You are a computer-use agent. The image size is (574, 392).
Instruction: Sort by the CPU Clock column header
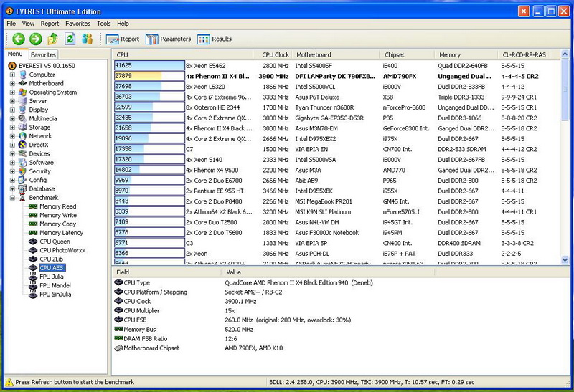(x=272, y=54)
